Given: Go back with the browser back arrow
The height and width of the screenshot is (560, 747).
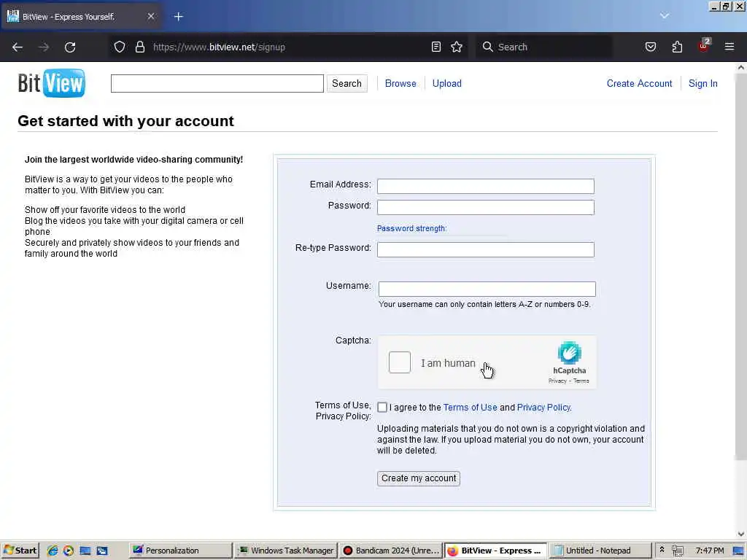Looking at the screenshot, I should (x=18, y=47).
